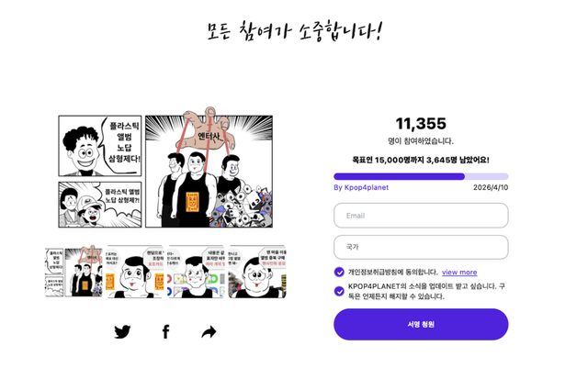
Task: Select the fourth thumbnail with sad-faced man
Action: 257,272
